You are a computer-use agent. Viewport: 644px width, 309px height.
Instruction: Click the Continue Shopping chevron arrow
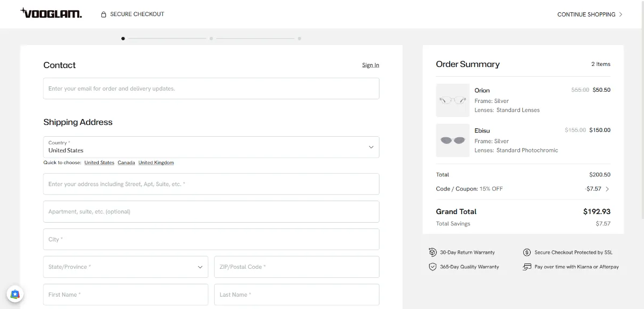[x=621, y=14]
